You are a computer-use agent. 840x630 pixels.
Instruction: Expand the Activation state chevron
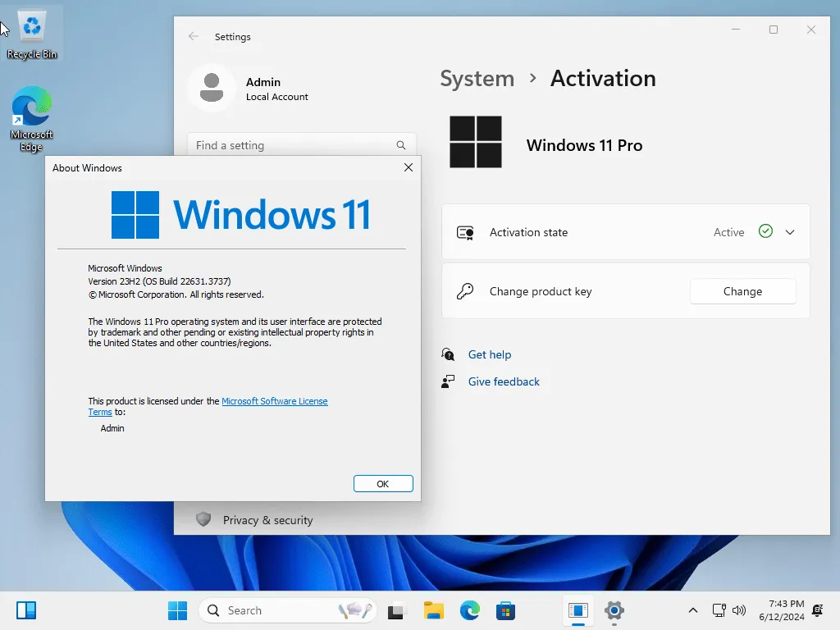coord(790,232)
